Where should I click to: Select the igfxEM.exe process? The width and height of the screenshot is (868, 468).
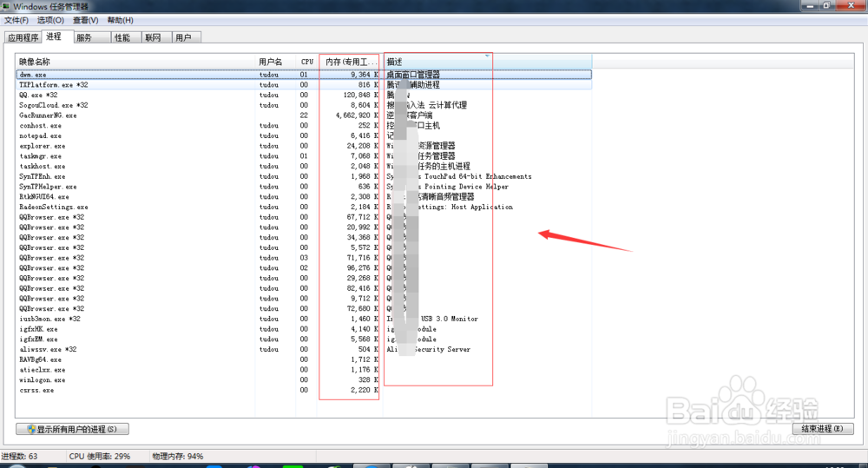click(x=304, y=339)
